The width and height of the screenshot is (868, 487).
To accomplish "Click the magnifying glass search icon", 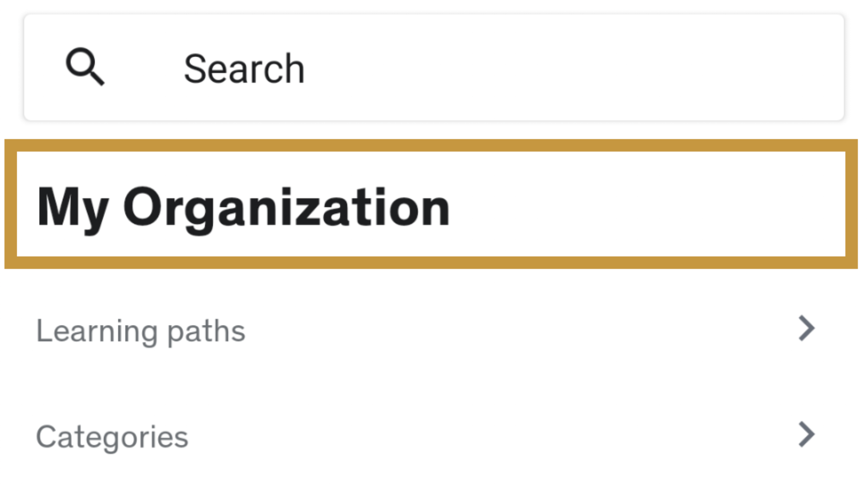I will (85, 67).
